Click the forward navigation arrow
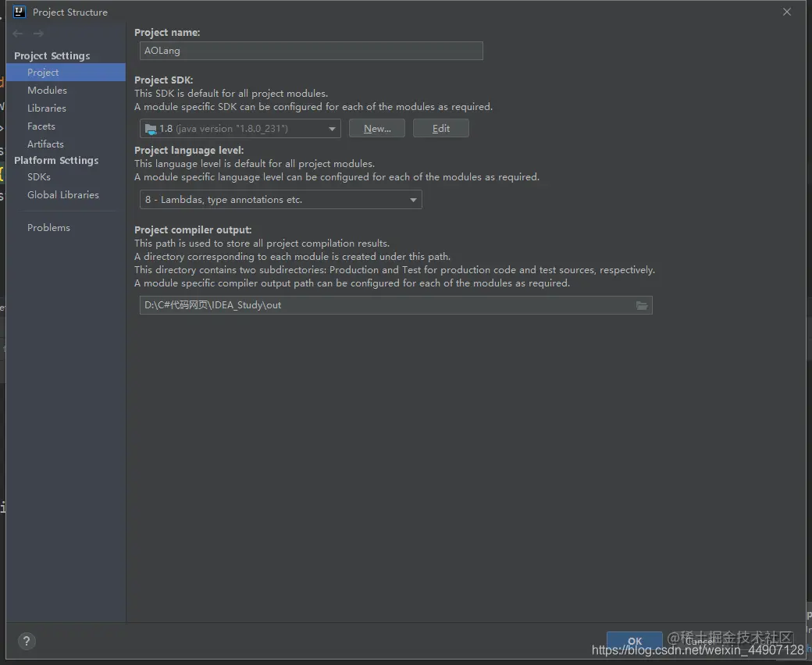The image size is (812, 665). point(38,34)
